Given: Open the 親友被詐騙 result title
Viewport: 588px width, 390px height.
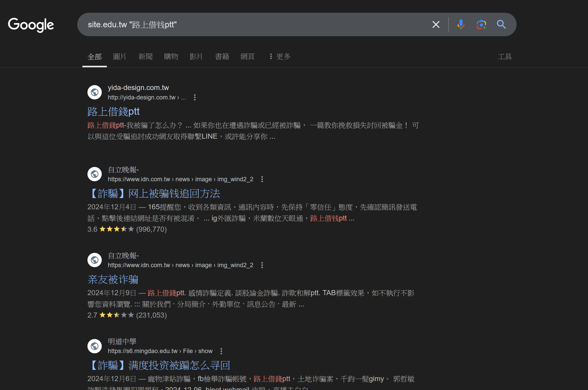Looking at the screenshot, I should point(113,279).
